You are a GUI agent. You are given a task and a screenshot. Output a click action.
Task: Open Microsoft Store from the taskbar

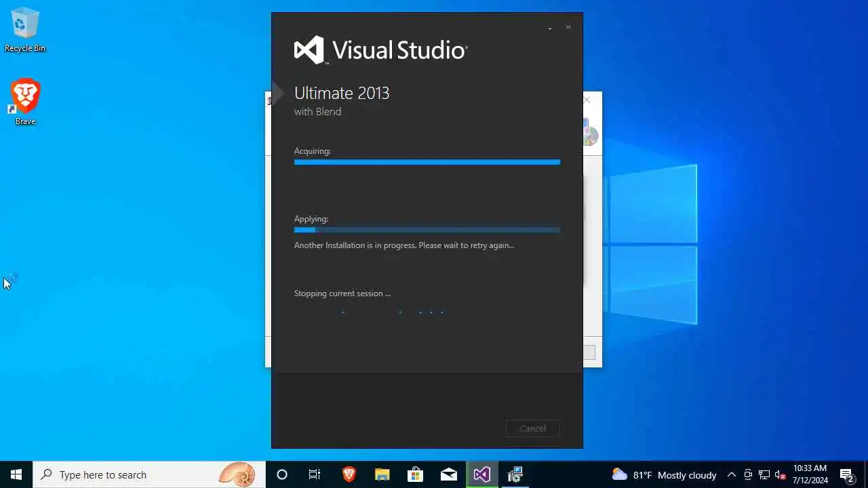click(415, 474)
